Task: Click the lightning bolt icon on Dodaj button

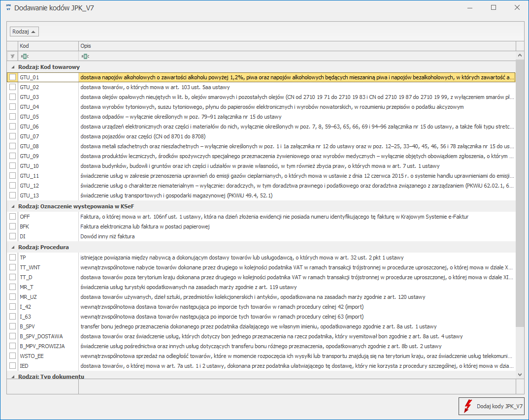Action: tap(468, 407)
